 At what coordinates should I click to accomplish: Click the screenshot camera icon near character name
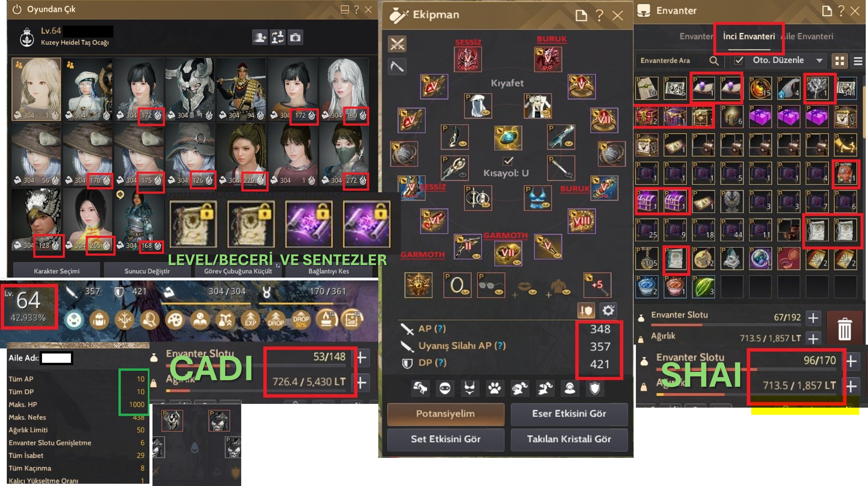pyautogui.click(x=296, y=37)
